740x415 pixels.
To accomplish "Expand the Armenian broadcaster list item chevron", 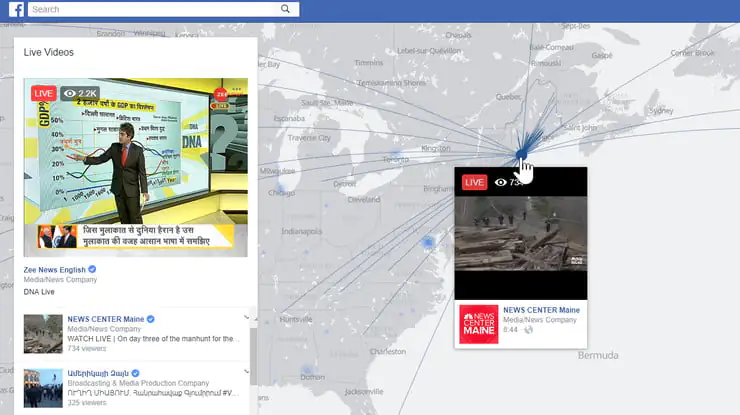I will tap(246, 372).
